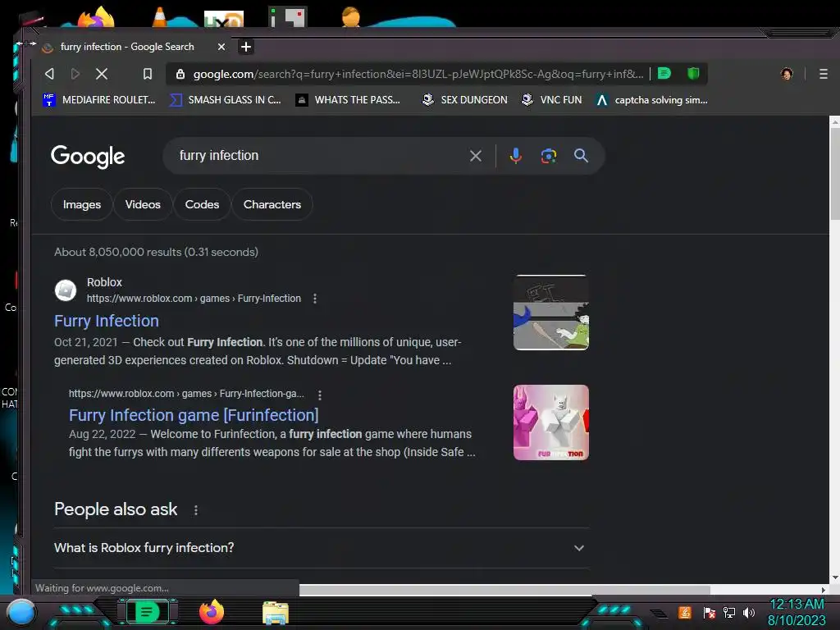Filter results by Codes

(x=202, y=204)
